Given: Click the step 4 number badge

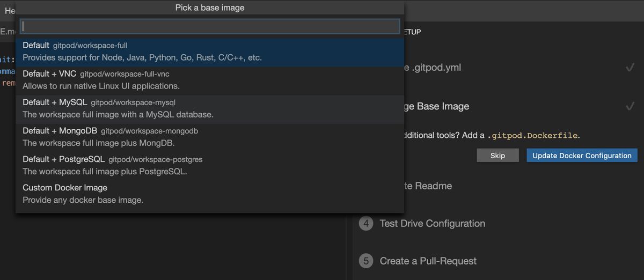Looking at the screenshot, I should [x=366, y=224].
